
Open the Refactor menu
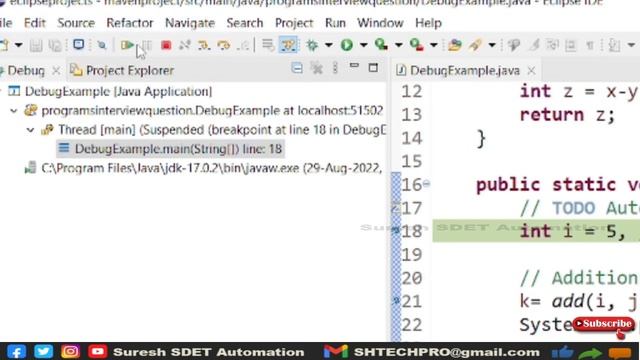tap(130, 23)
